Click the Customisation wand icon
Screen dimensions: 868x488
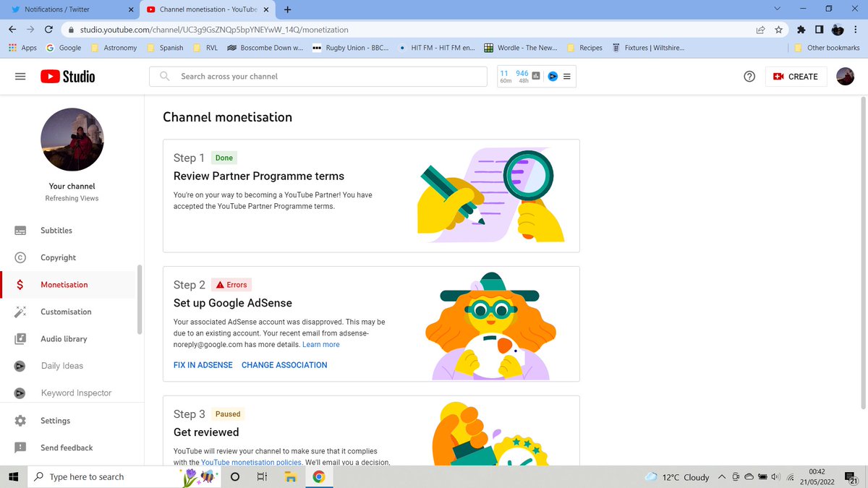pos(20,312)
